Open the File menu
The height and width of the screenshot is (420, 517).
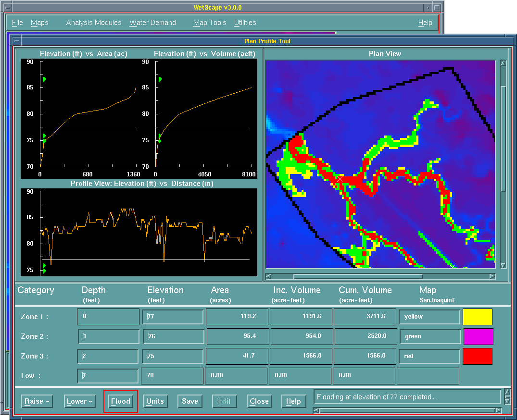[17, 23]
